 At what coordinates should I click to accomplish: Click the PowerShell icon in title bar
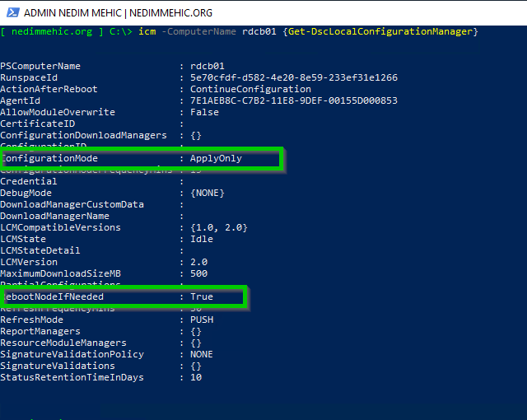[11, 12]
